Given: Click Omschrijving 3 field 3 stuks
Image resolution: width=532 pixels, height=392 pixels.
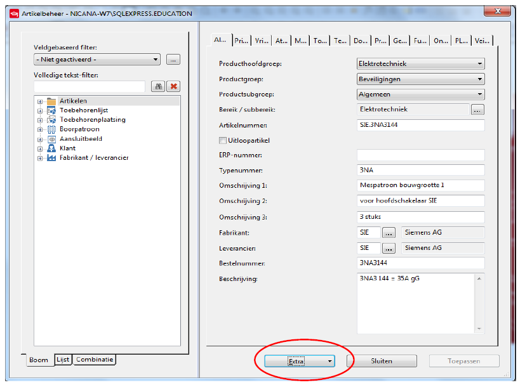Looking at the screenshot, I should click(421, 217).
